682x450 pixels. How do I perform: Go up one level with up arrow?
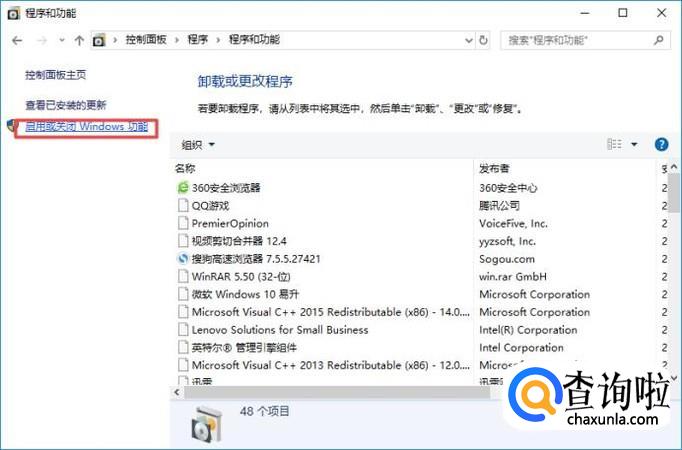(79, 40)
